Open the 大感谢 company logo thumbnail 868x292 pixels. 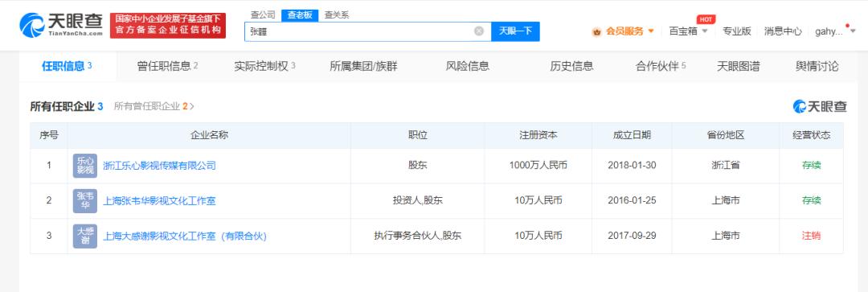pos(84,236)
